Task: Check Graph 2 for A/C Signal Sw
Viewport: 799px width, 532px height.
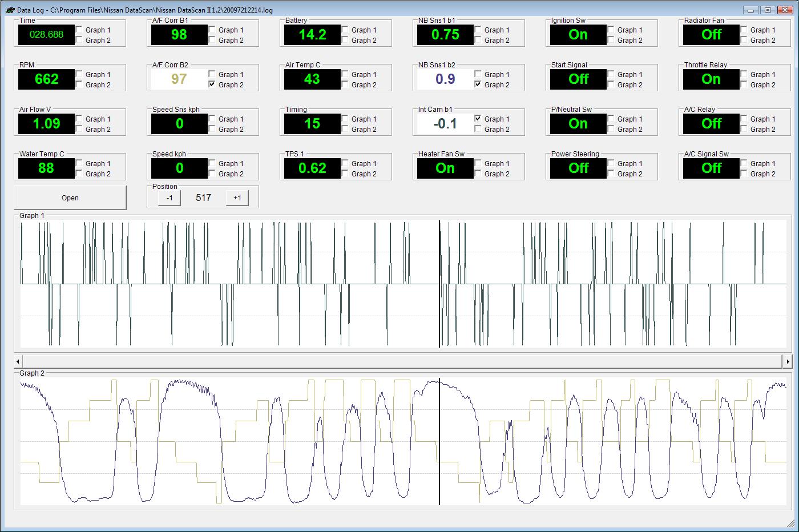Action: pyautogui.click(x=744, y=174)
